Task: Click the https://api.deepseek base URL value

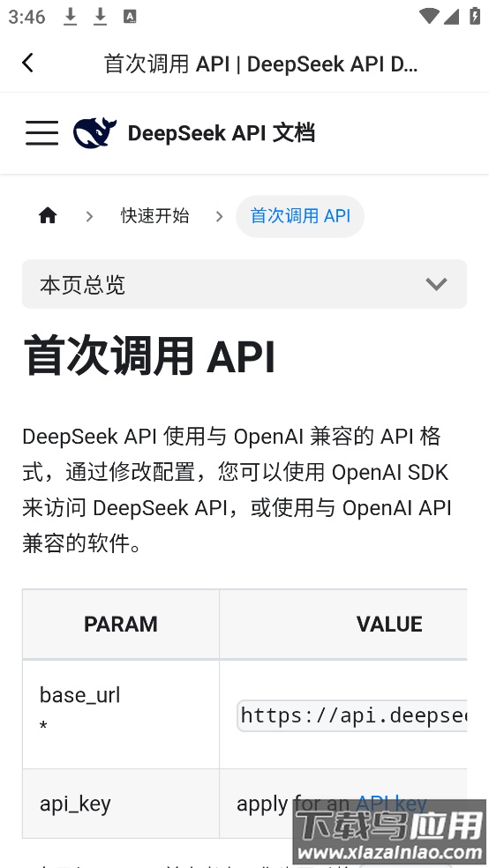Action: 352,715
